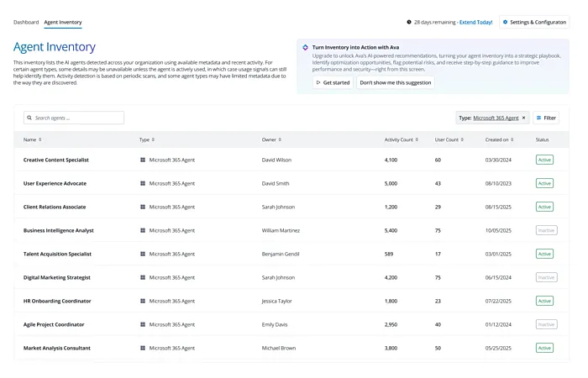This screenshot has height=378, width=588.
Task: Sort agents by Activity Count
Action: tap(402, 139)
